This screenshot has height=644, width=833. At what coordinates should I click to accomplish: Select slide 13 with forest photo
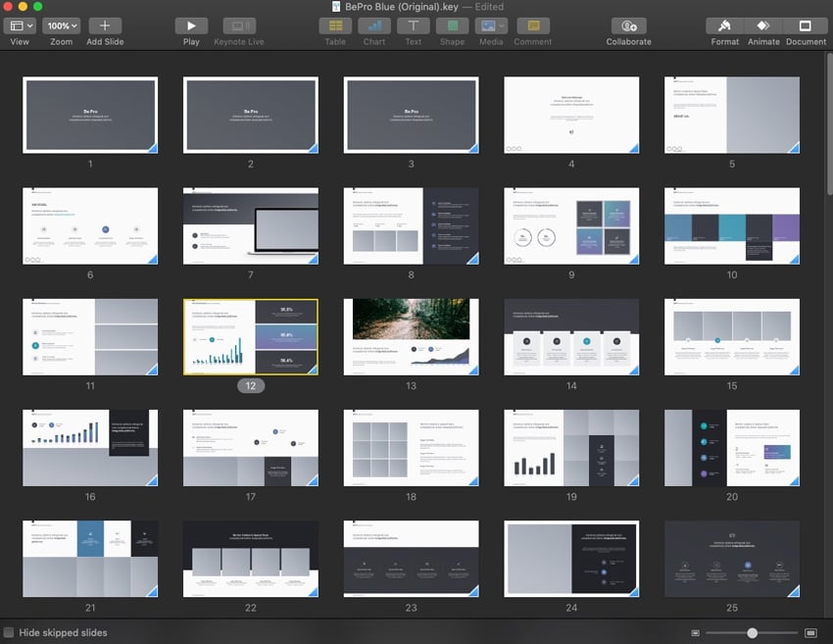point(411,337)
